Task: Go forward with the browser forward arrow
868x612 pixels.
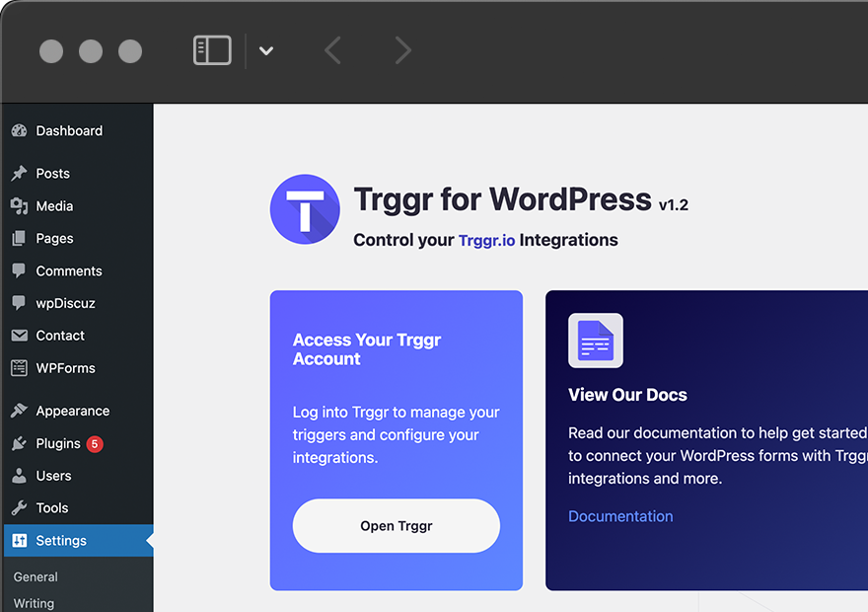Action: click(403, 50)
